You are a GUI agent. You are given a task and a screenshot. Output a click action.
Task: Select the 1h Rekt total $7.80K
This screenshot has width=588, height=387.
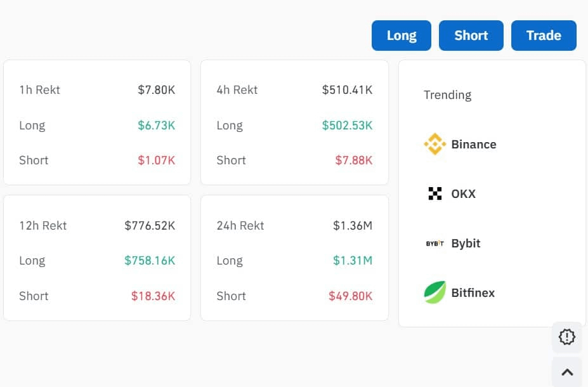coord(157,90)
